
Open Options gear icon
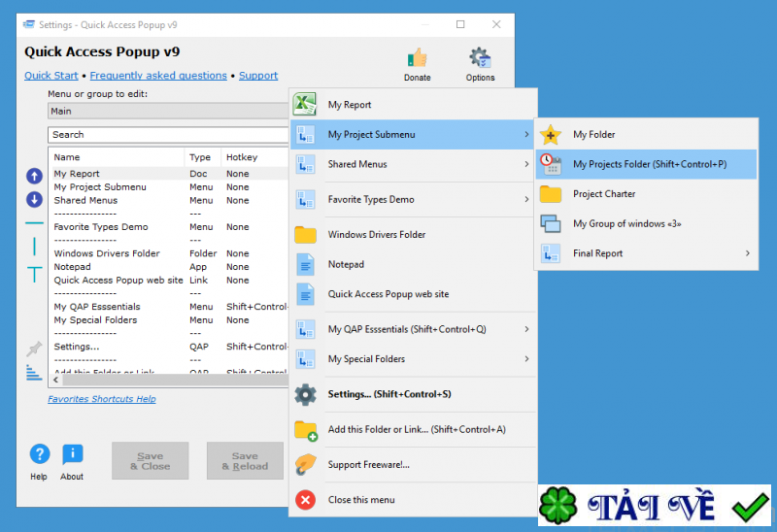point(480,58)
